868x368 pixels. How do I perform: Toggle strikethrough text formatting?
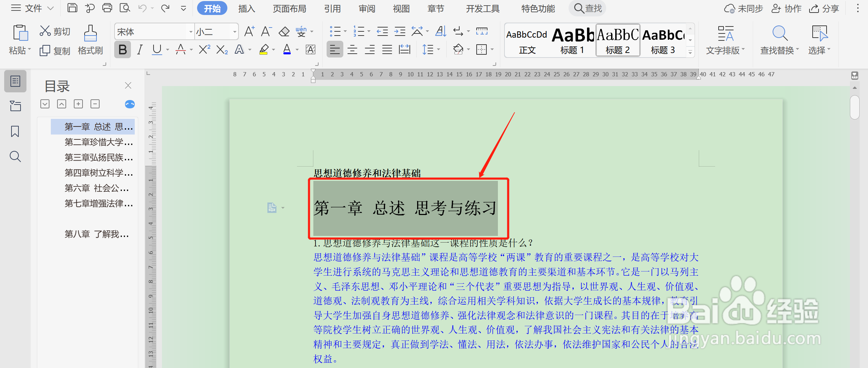180,50
